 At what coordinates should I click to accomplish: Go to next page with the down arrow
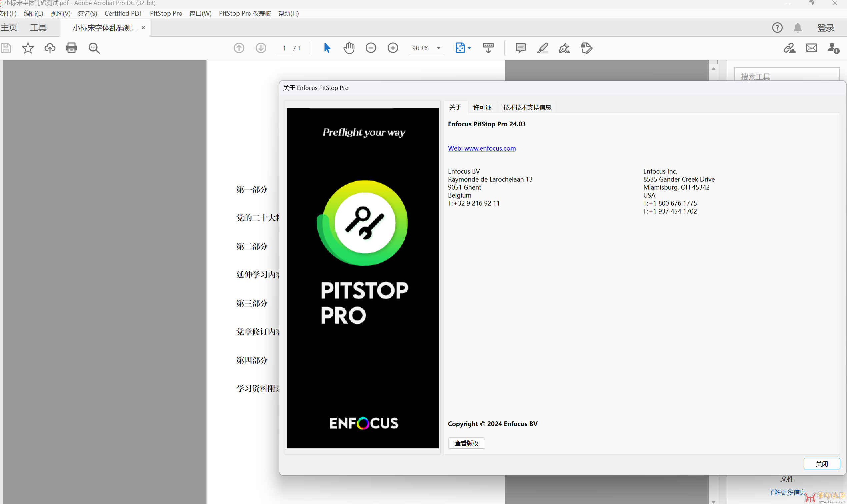coord(261,48)
